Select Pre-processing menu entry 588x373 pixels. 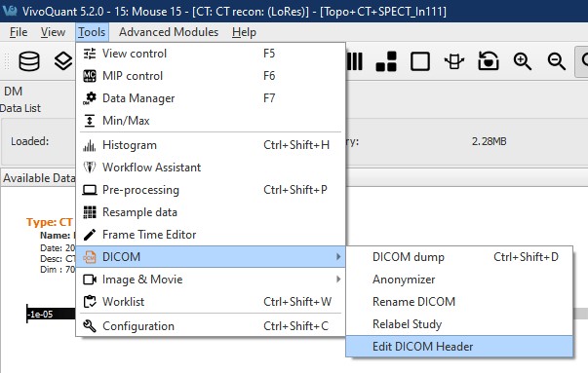[x=211, y=190]
